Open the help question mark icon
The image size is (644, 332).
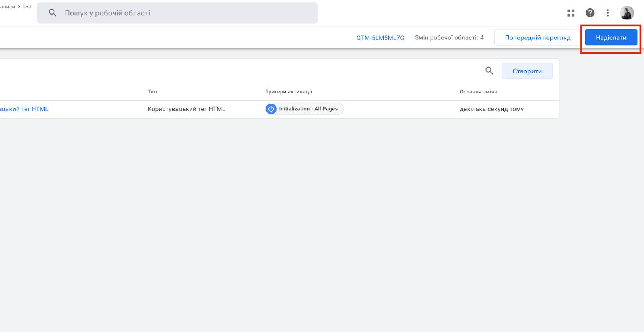tap(590, 13)
